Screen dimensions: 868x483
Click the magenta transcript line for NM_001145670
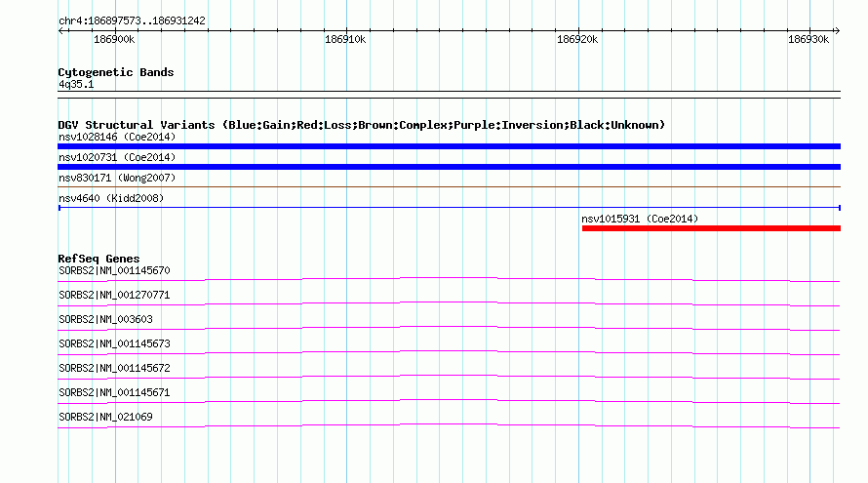tap(449, 279)
